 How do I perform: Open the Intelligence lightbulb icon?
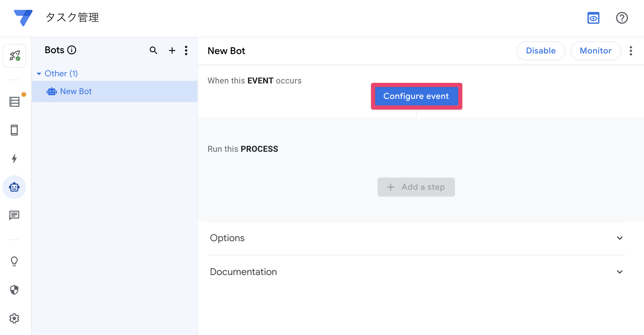click(x=14, y=261)
